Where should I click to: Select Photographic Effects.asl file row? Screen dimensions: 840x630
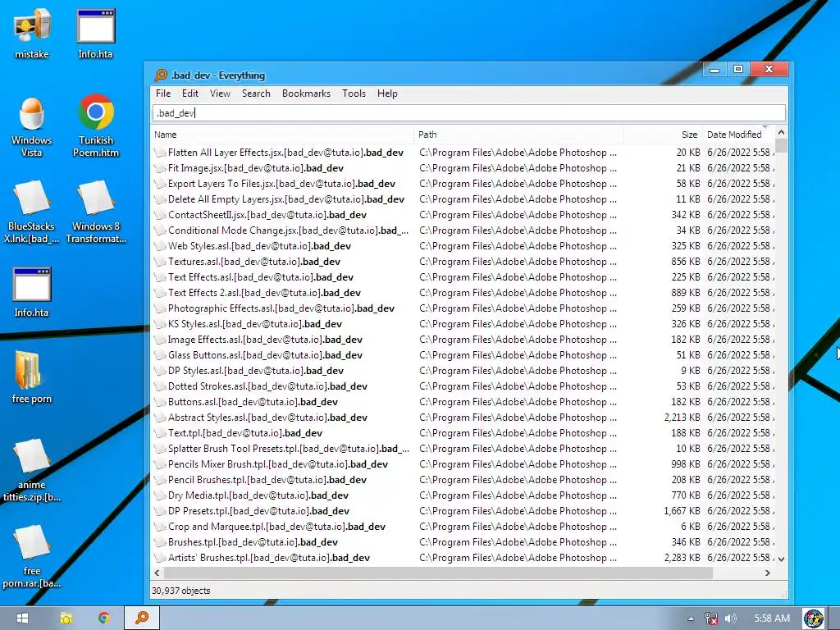pos(463,308)
